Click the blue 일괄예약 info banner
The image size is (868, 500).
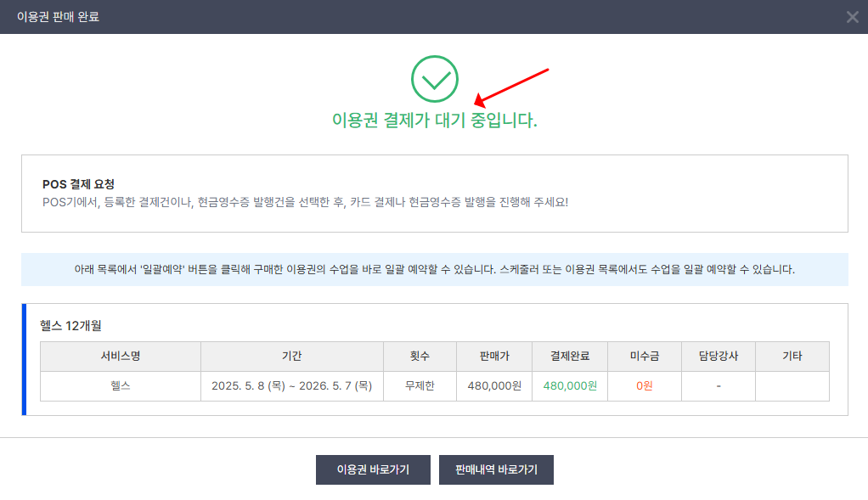pos(435,269)
